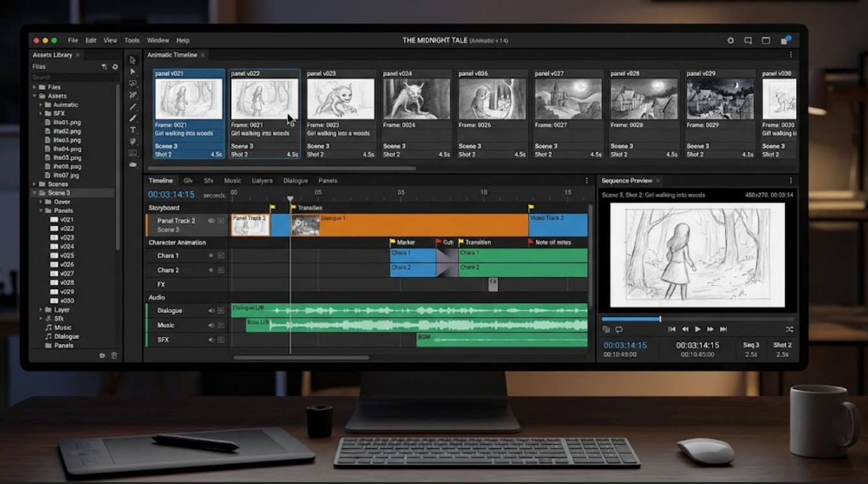Open the comments icon in title bar
Image resolution: width=868 pixels, height=484 pixels.
coord(748,40)
